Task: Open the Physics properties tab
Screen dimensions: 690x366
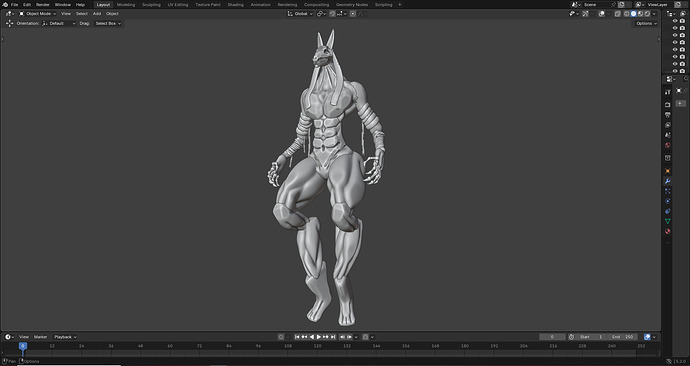Action: pyautogui.click(x=668, y=201)
